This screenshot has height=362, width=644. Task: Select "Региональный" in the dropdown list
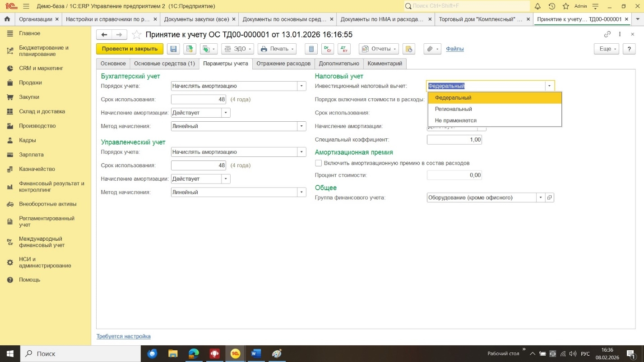click(x=453, y=109)
